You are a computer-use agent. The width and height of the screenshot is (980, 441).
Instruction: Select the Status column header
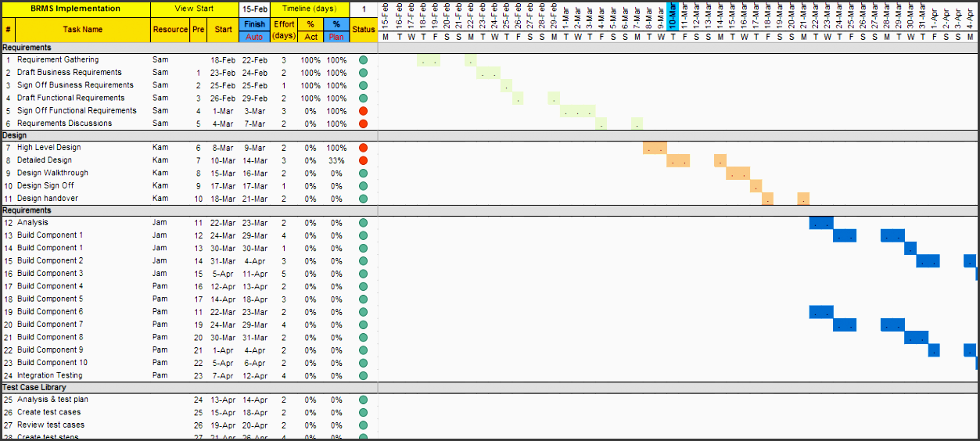pos(363,30)
